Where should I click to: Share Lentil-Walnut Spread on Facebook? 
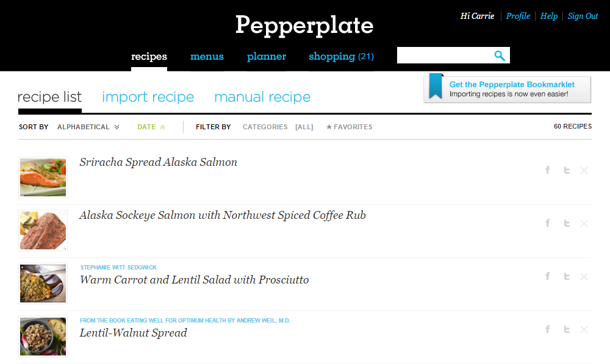click(x=548, y=329)
